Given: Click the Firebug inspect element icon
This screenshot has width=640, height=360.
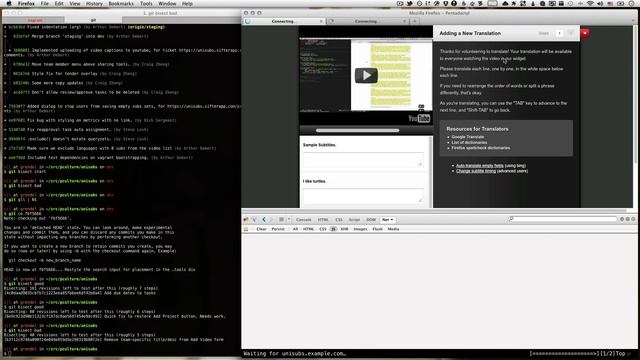Looking at the screenshot, I should 254,220.
